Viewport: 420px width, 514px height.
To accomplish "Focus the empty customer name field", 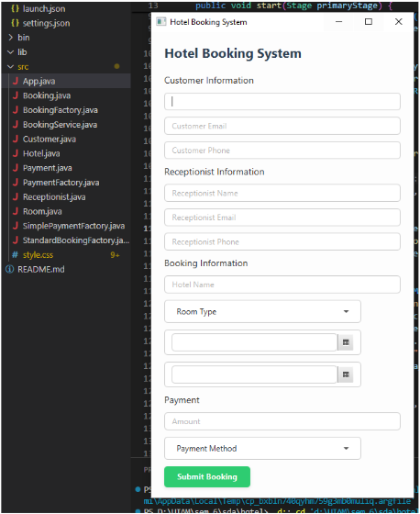I will pyautogui.click(x=282, y=102).
